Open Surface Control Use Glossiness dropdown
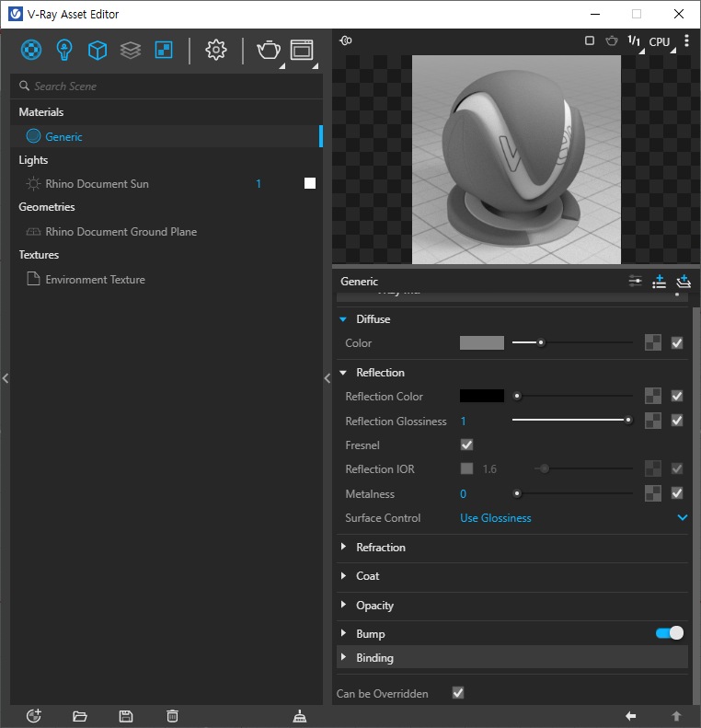701x728 pixels. [x=573, y=517]
